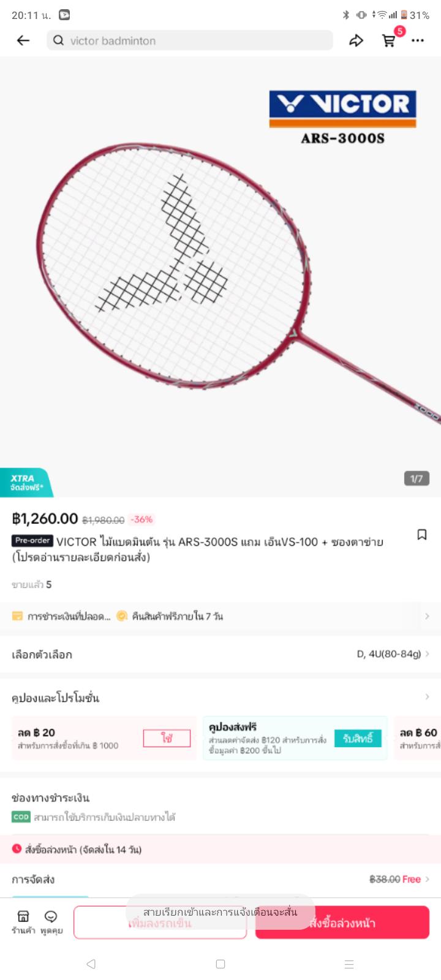Tap the XTRA free shipping badge

pyautogui.click(x=26, y=483)
